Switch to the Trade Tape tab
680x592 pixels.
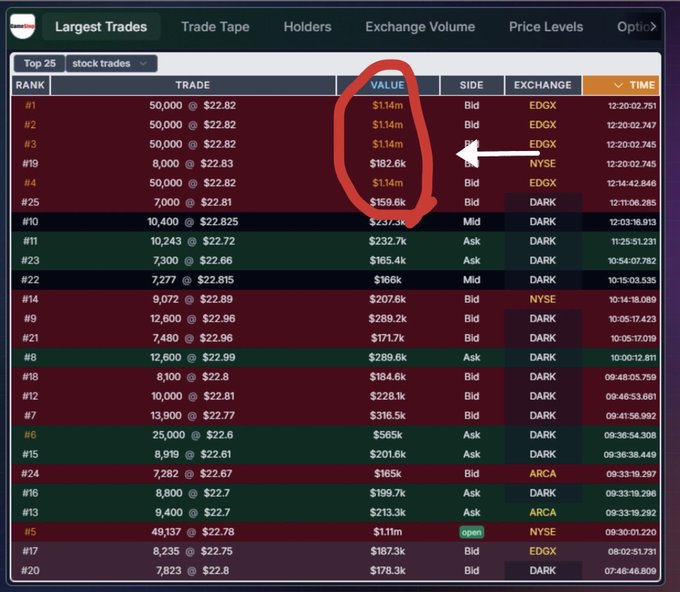click(215, 27)
